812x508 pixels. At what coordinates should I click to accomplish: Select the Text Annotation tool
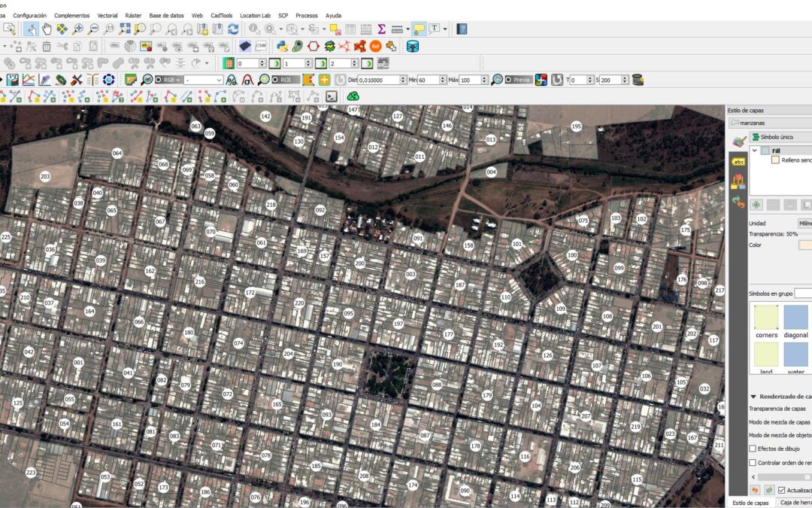pos(434,29)
